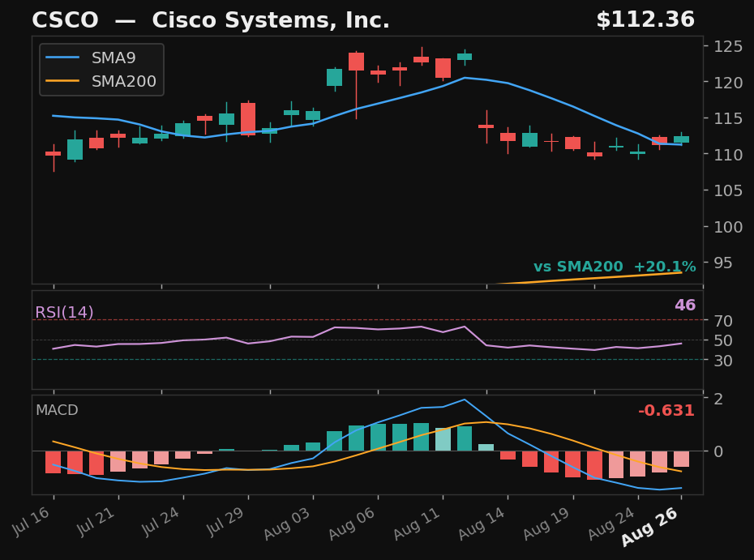Image resolution: width=754 pixels, height=560 pixels.
Task: Click the Jul 29 date label
Action: [x=226, y=522]
